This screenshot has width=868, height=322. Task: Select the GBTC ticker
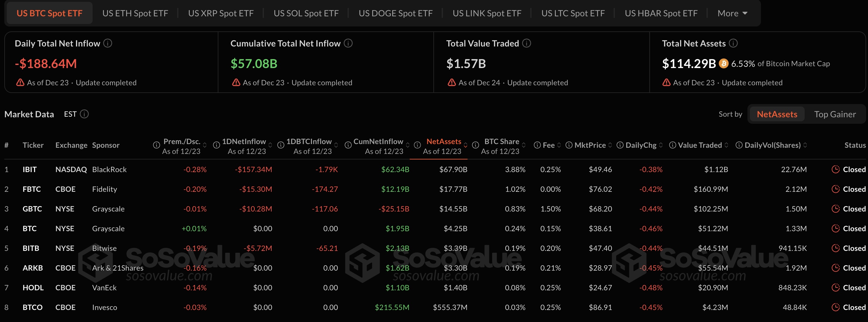(32, 209)
